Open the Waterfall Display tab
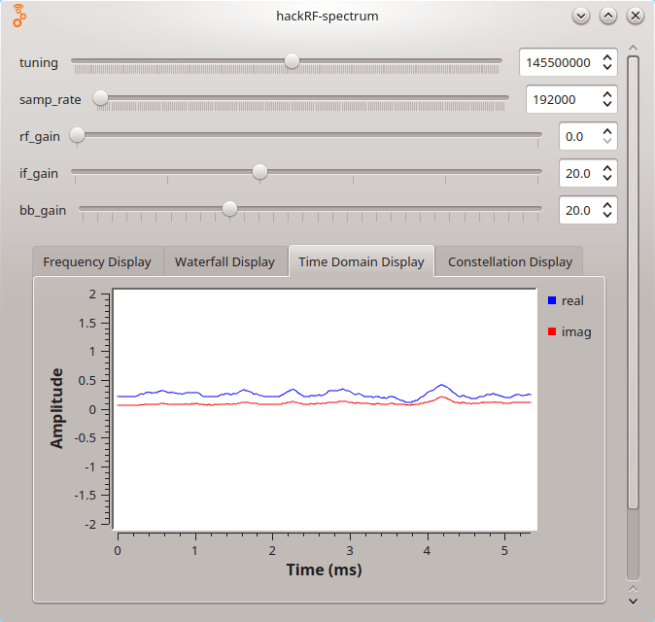The height and width of the screenshot is (622, 655). coord(224,262)
